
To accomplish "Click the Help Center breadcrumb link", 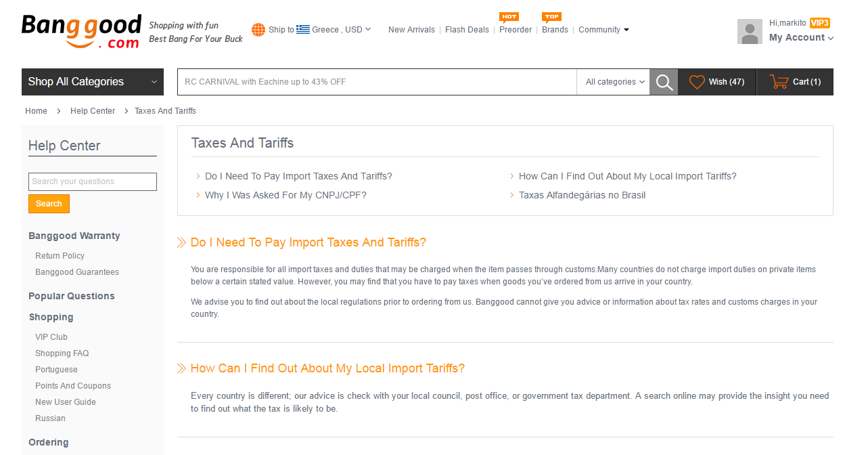I will coord(93,111).
